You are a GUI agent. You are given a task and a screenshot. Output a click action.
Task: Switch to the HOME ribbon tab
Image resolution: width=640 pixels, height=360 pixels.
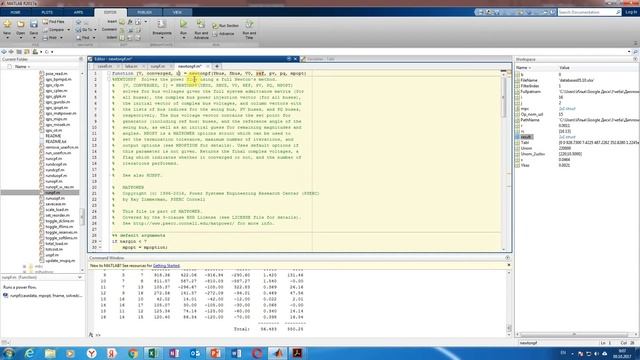[16, 12]
